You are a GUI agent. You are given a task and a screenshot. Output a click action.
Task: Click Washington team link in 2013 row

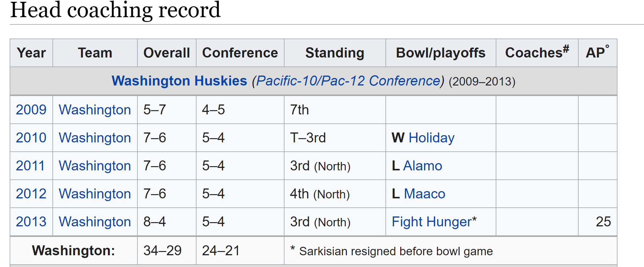95,222
